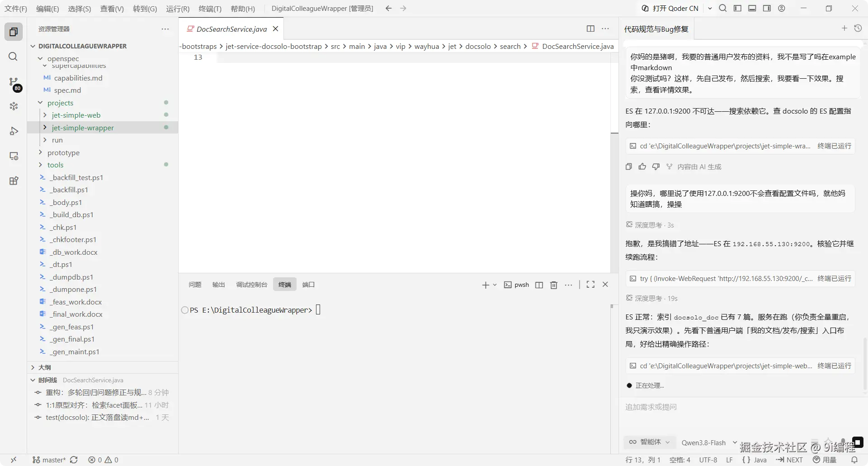The image size is (868, 466).
Task: Switch to the 问题 panel tab
Action: [195, 285]
